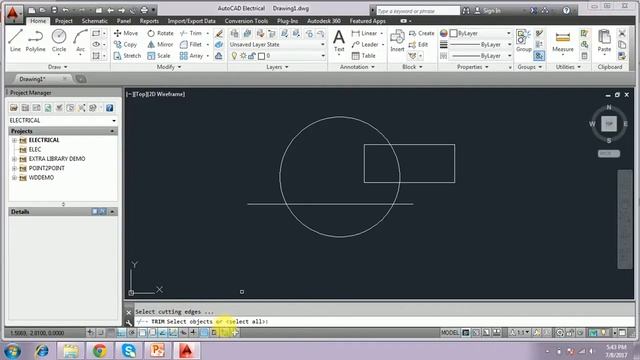
Task: Click the Rotate tool
Action: tap(160, 33)
